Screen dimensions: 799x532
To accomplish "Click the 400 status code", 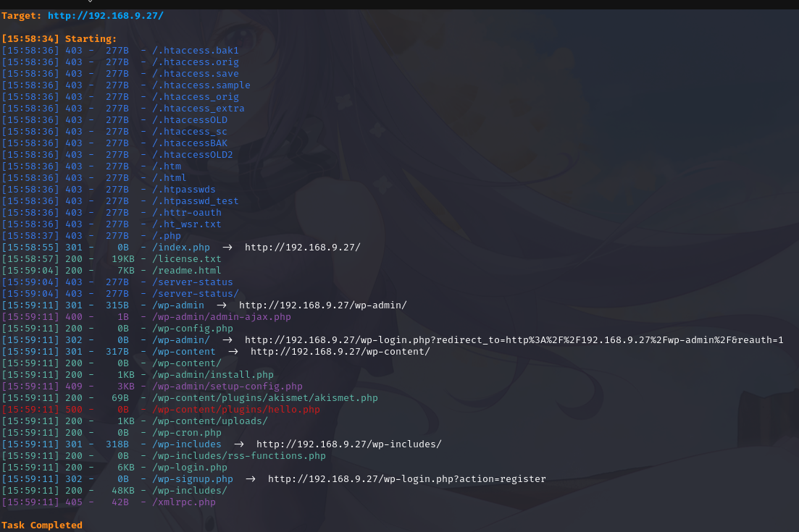I will coord(74,316).
